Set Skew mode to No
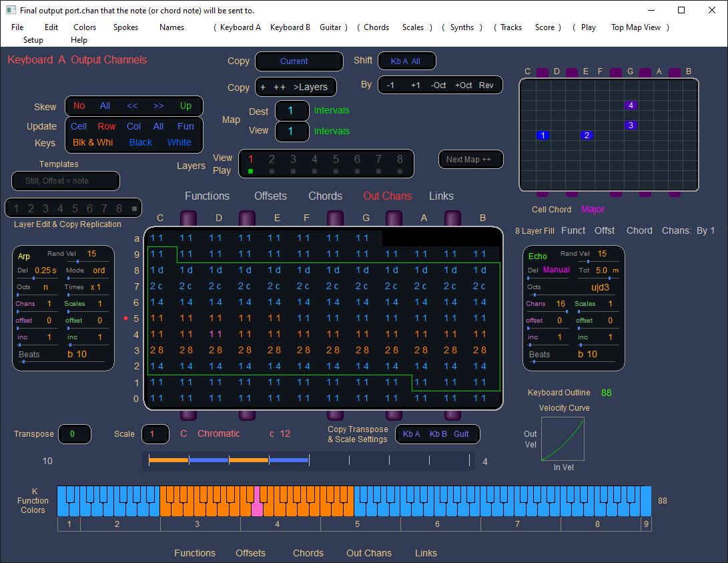728x563 pixels. tap(79, 106)
